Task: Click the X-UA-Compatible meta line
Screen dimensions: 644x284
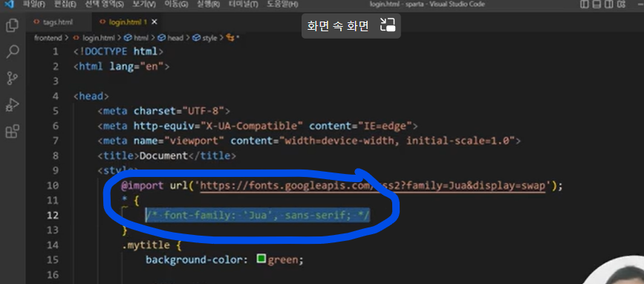Action: point(258,126)
